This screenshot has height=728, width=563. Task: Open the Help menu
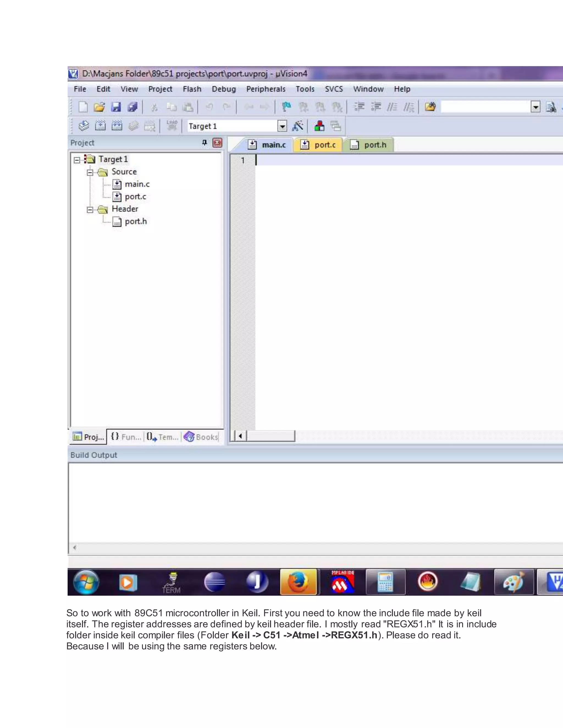(402, 89)
